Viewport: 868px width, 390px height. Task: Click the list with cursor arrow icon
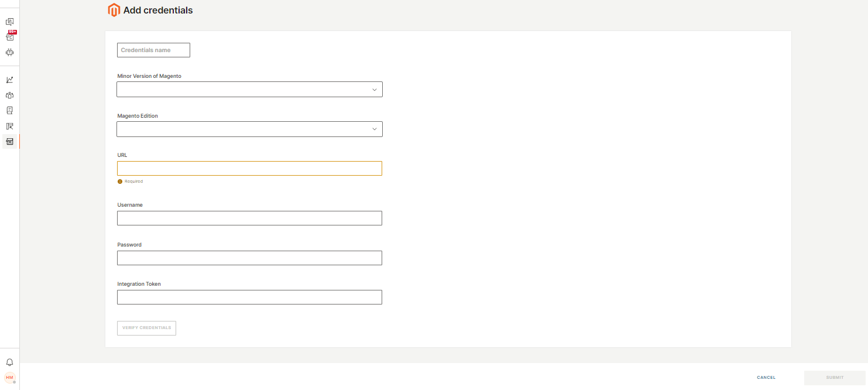pyautogui.click(x=9, y=126)
